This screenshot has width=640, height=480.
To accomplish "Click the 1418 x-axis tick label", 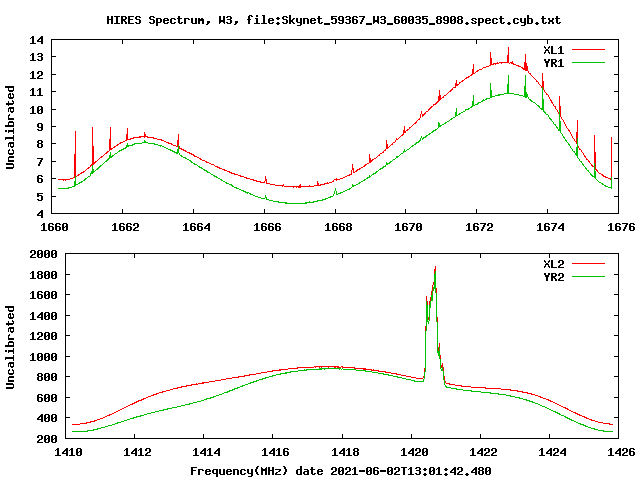I will pos(345,452).
